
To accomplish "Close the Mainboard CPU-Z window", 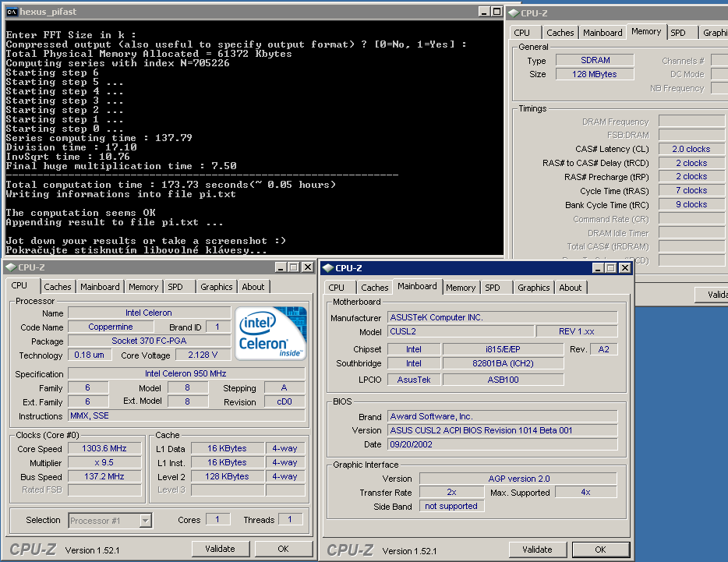I will pyautogui.click(x=624, y=268).
